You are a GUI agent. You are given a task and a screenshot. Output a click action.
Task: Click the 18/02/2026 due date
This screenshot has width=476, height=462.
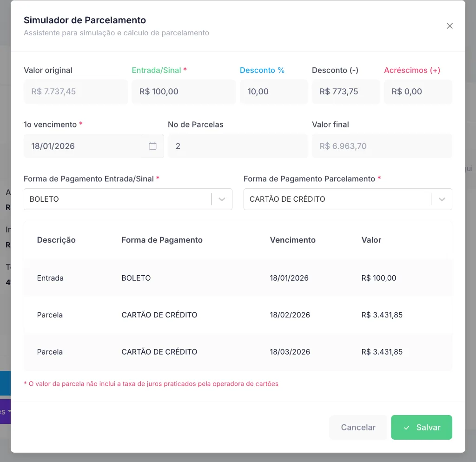290,315
